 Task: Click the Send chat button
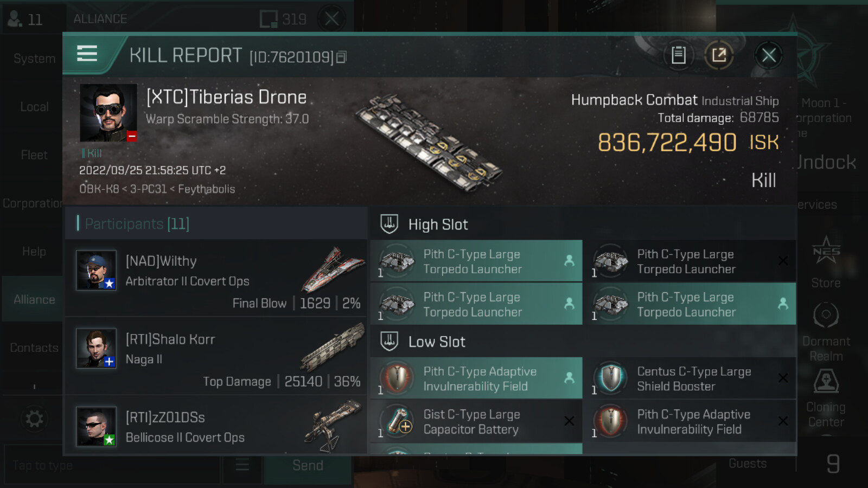[x=308, y=465]
